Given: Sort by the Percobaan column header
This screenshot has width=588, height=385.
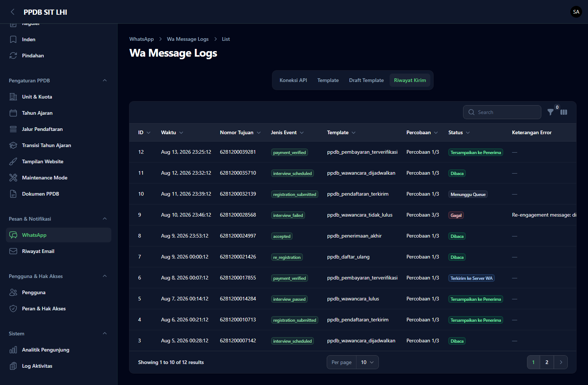Looking at the screenshot, I should coord(422,132).
